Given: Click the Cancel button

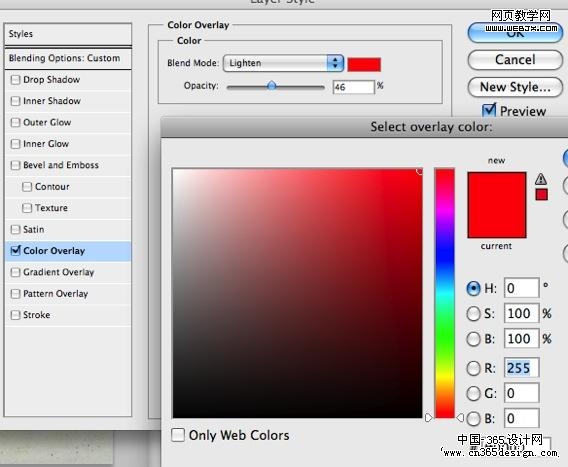Looking at the screenshot, I should pos(515,60).
